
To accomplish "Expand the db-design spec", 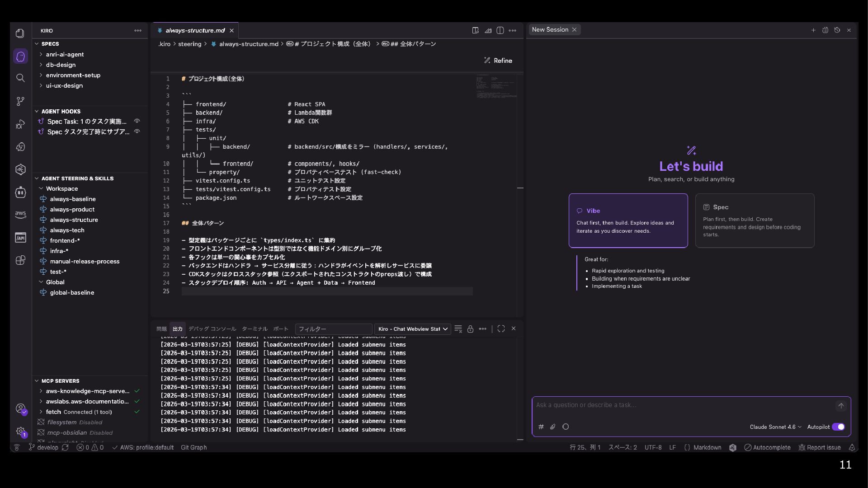I will [41, 65].
